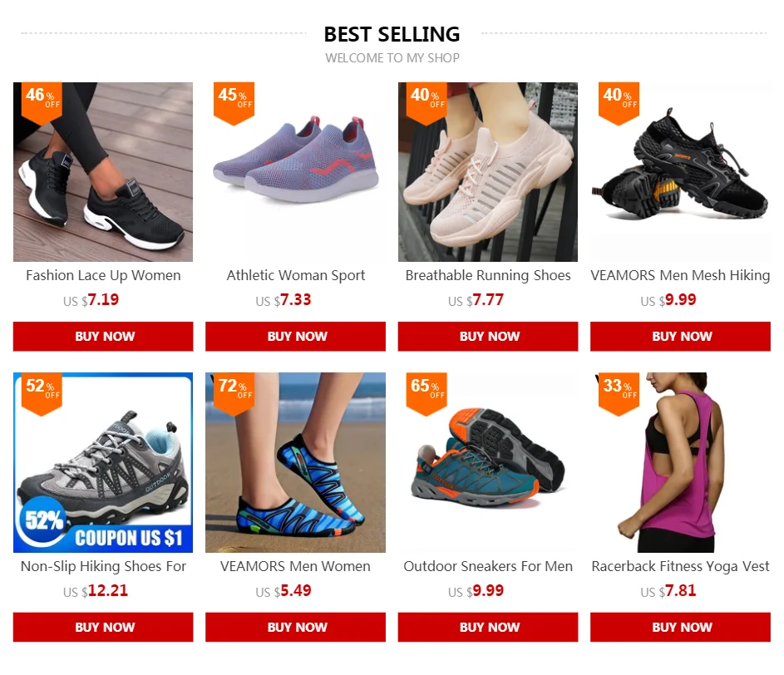Click the 46% off badge on black sneakers
The height and width of the screenshot is (675, 784).
pos(42,102)
